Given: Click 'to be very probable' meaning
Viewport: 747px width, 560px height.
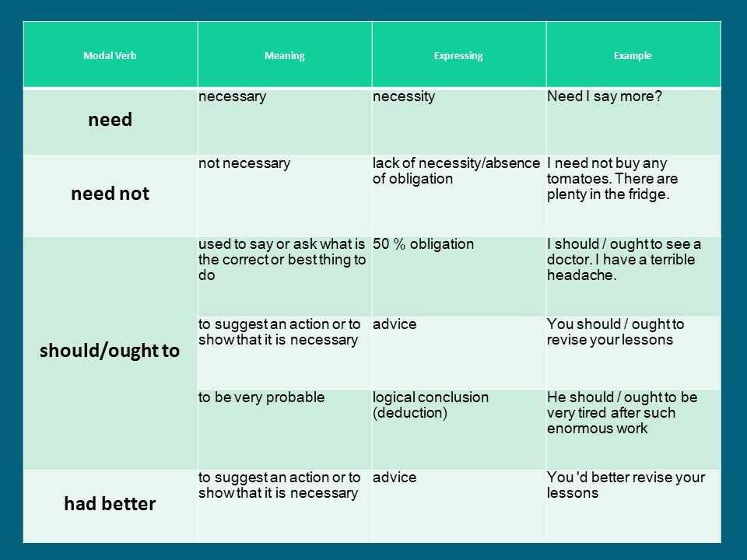Looking at the screenshot, I should coord(261,397).
